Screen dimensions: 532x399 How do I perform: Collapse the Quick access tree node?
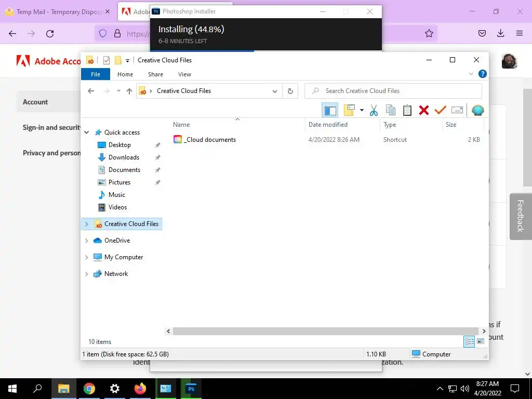click(87, 132)
